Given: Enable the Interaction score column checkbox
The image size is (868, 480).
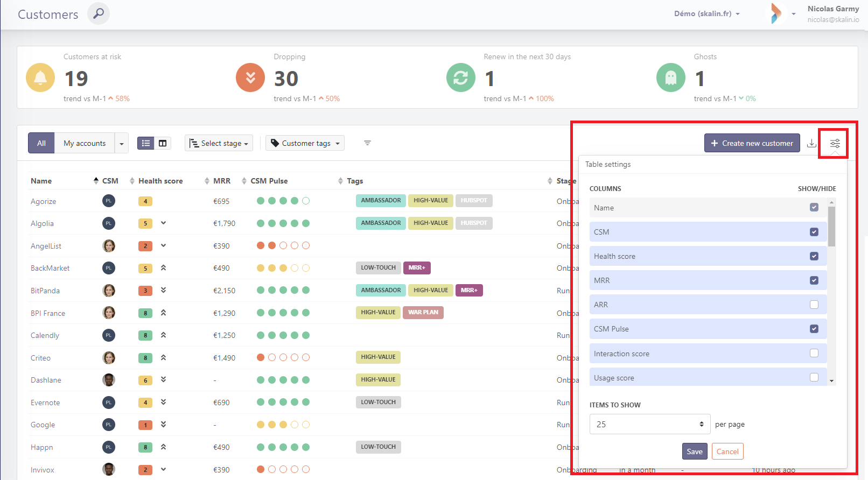Looking at the screenshot, I should (x=814, y=353).
